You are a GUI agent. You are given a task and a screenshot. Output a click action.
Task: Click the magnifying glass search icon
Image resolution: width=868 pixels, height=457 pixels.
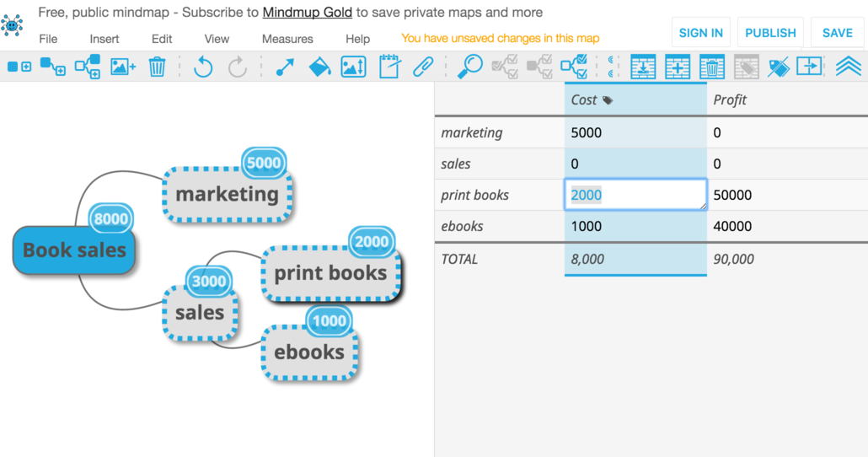[x=470, y=67]
